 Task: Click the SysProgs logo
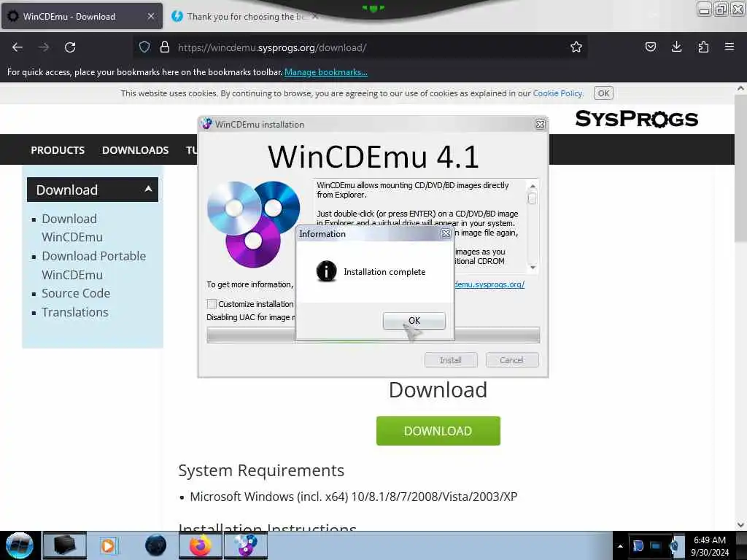tap(636, 119)
